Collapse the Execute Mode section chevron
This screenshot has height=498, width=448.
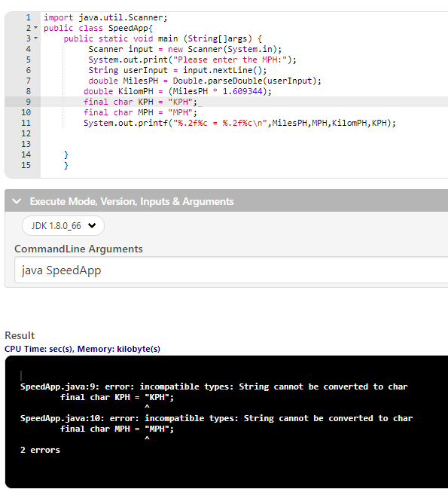[17, 201]
